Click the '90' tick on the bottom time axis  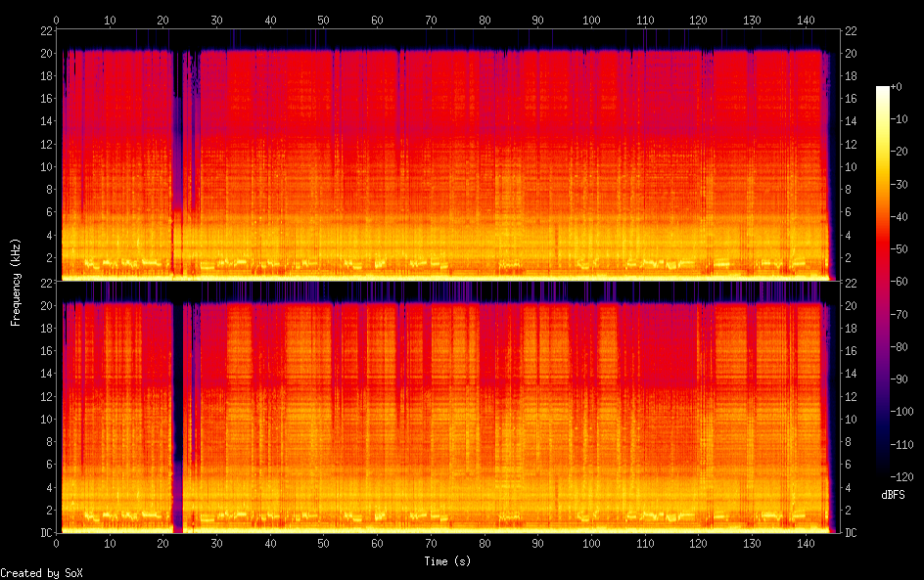tap(537, 544)
